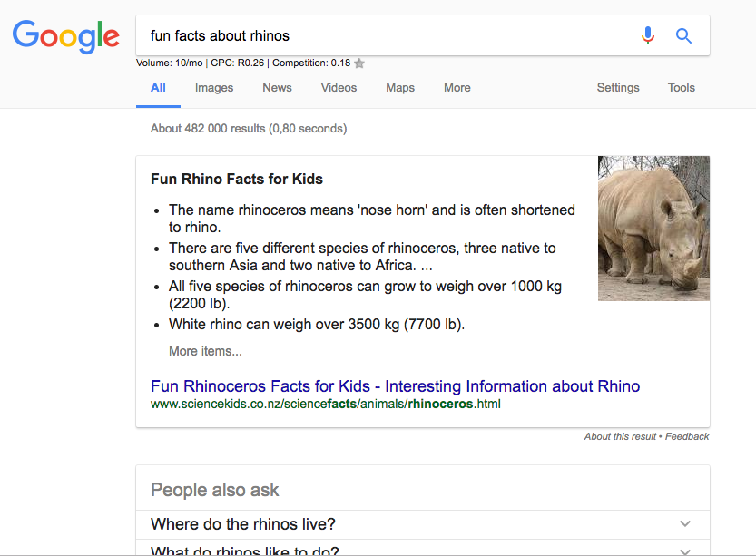The image size is (756, 556).
Task: Click the sciencekids.co.nz green URL
Action: (x=326, y=404)
